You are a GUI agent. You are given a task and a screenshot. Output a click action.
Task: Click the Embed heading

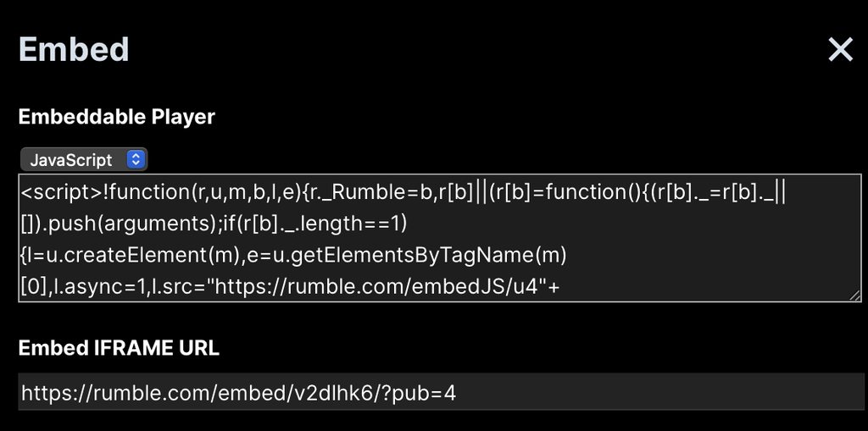74,49
